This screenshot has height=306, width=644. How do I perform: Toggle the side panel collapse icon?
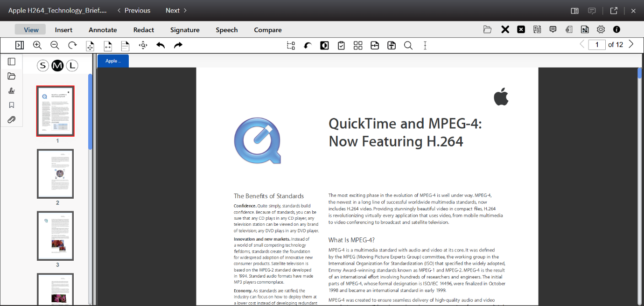[x=20, y=45]
